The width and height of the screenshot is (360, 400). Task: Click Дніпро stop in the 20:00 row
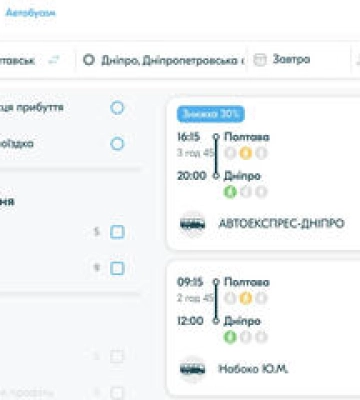coord(242,176)
